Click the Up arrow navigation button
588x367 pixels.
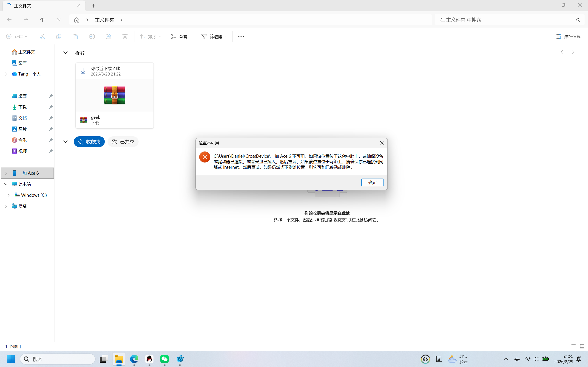pyautogui.click(x=42, y=20)
